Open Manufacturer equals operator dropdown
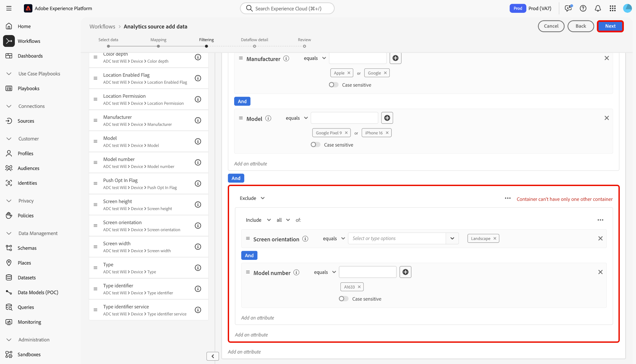The height and width of the screenshot is (364, 636). click(315, 58)
